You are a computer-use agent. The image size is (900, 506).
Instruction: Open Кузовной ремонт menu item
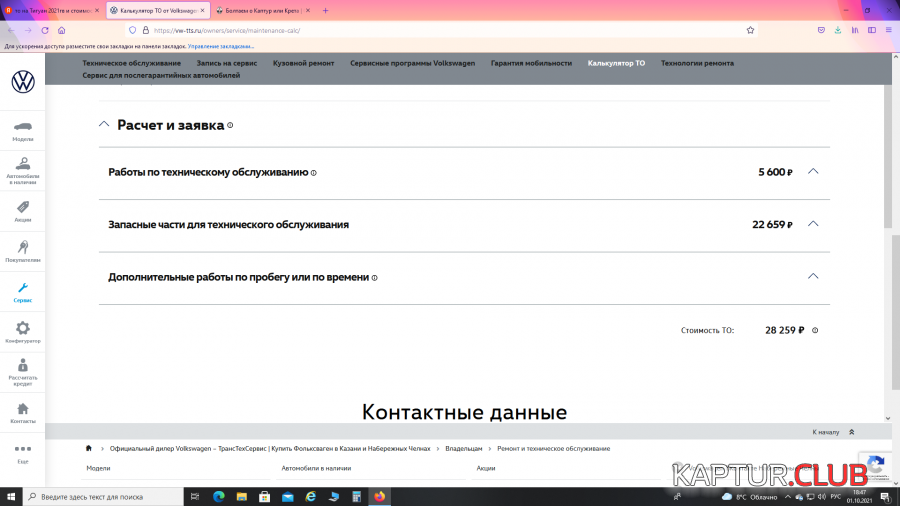[304, 63]
